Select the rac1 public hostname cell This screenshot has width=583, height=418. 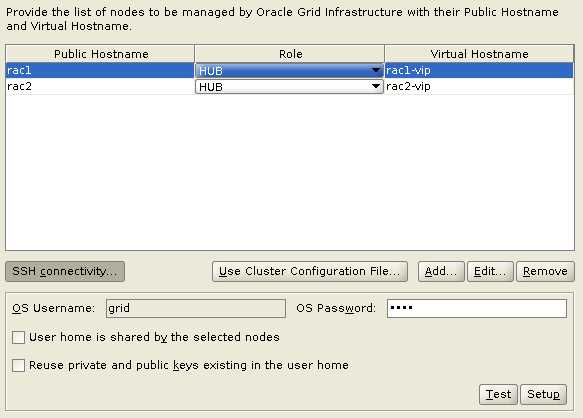coord(100,70)
